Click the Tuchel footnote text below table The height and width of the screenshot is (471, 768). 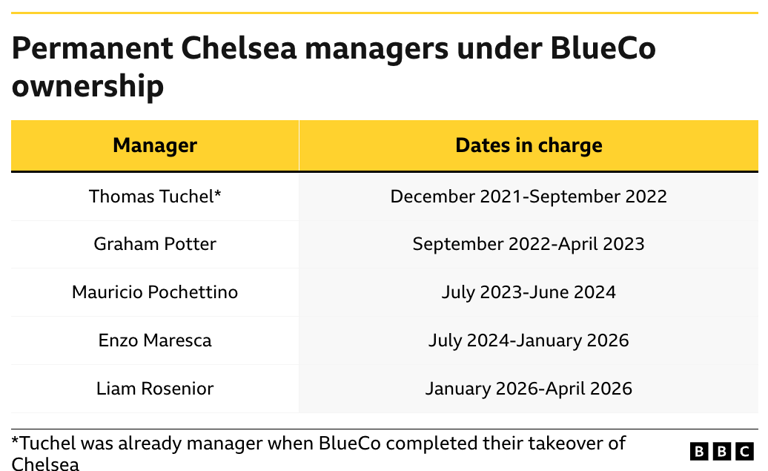tap(318, 443)
